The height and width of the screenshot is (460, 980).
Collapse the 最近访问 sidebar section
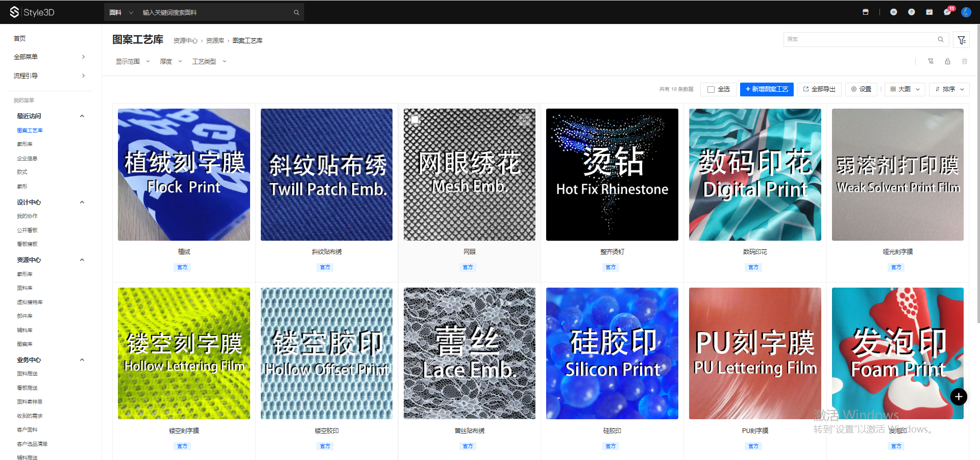tap(82, 116)
